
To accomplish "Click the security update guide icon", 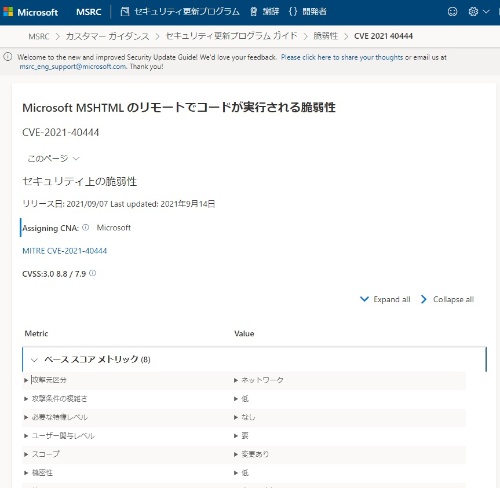I will [x=125, y=12].
